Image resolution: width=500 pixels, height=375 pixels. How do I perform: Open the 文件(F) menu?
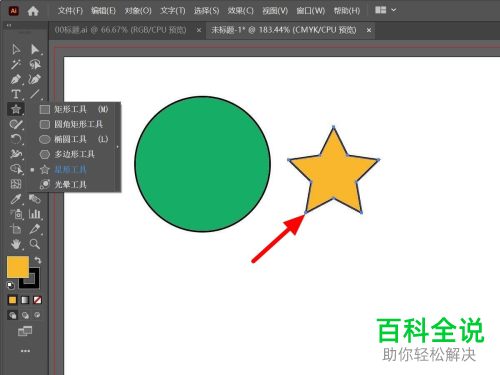(70, 11)
